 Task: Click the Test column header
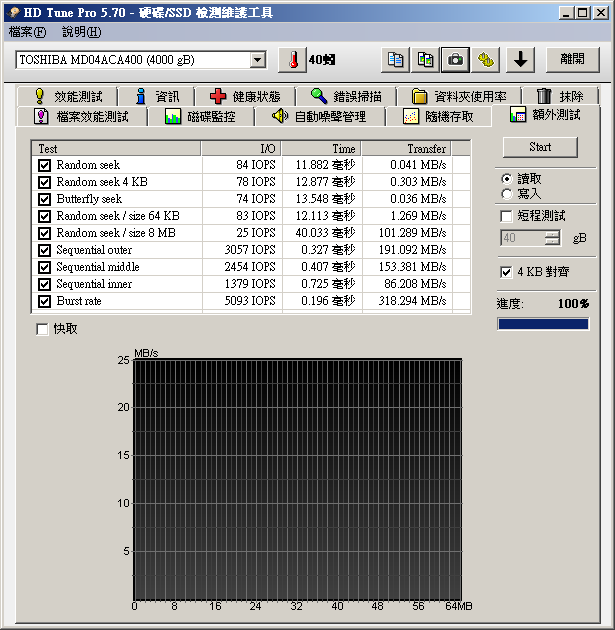[x=116, y=149]
